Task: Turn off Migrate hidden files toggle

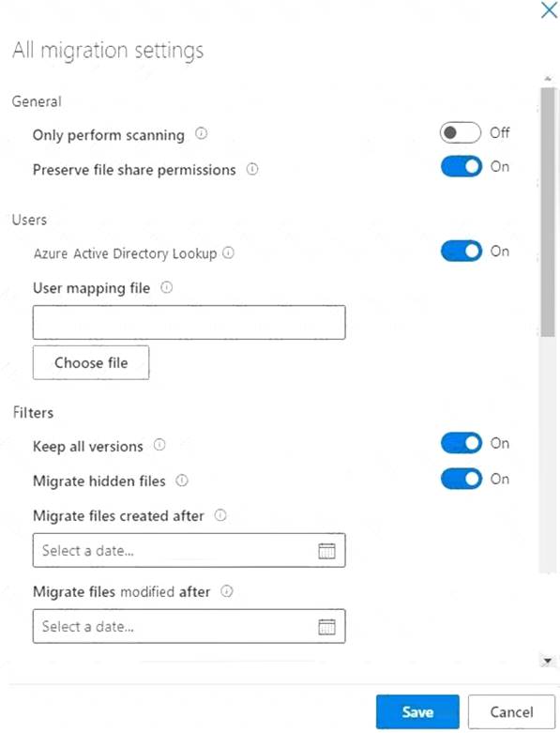Action: click(461, 479)
